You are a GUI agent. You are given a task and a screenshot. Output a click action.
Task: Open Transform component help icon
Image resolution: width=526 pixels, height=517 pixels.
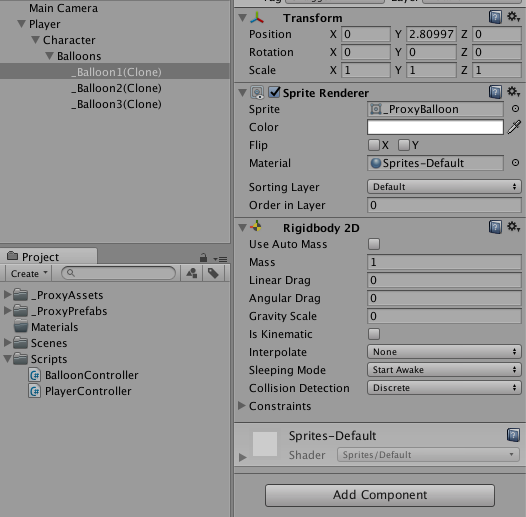[x=495, y=17]
